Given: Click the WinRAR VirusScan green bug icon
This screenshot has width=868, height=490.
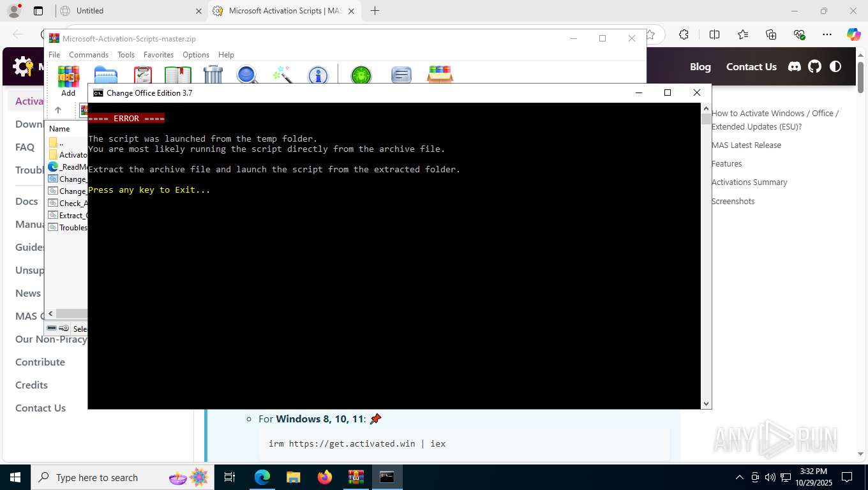Looking at the screenshot, I should [361, 75].
